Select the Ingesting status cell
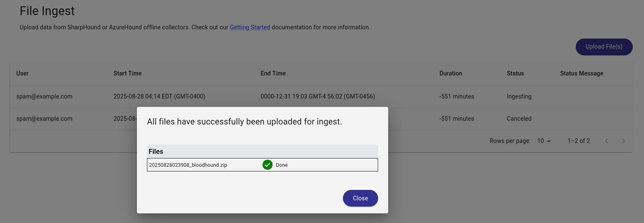 coord(519,96)
